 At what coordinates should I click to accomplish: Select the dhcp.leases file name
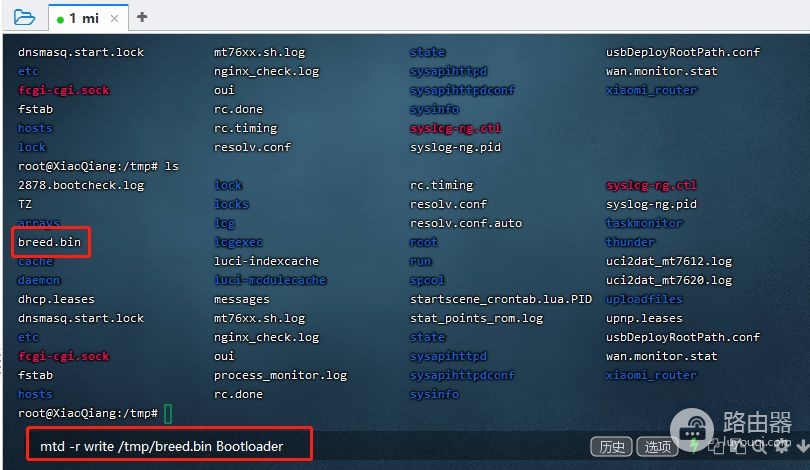[x=56, y=300]
